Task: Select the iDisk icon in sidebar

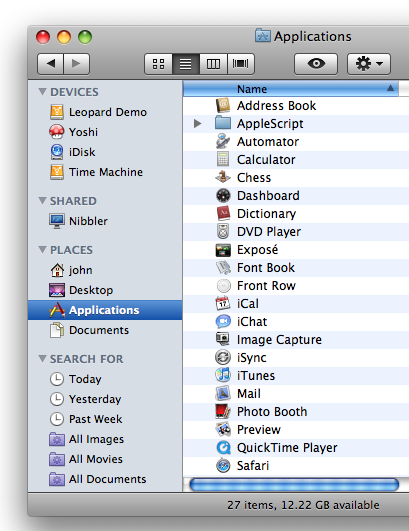Action: (57, 152)
